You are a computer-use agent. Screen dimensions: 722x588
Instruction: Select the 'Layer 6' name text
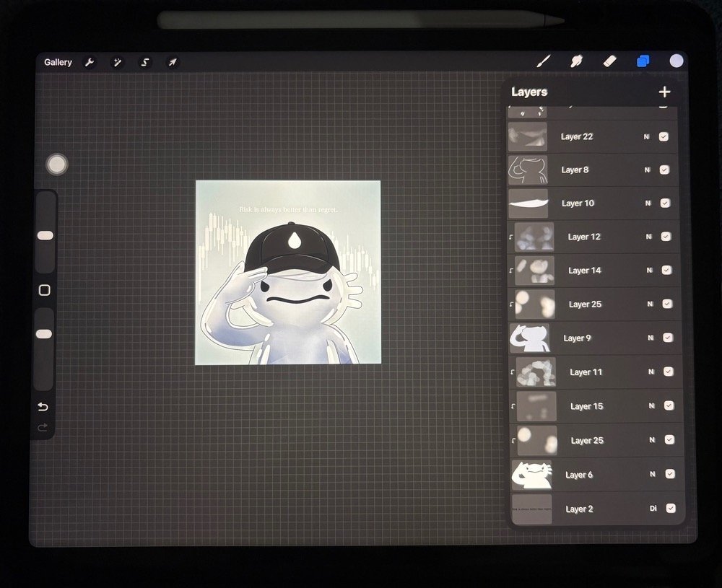click(579, 475)
